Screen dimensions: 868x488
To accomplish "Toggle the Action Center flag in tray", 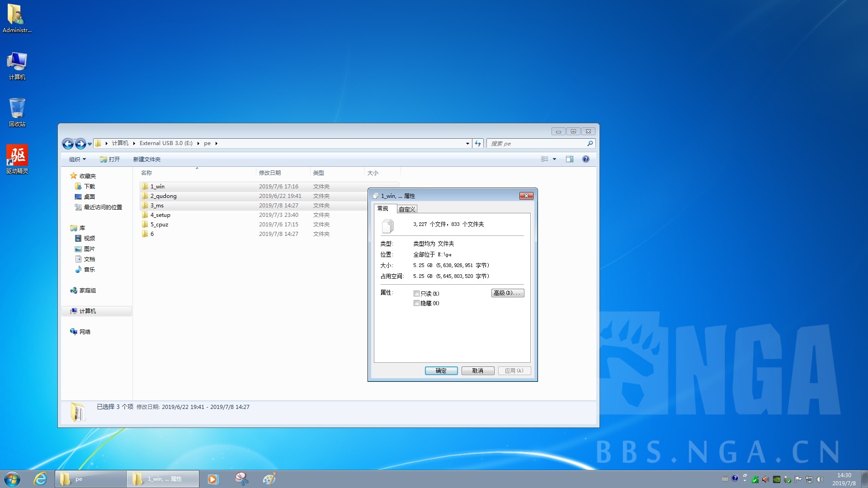I will pos(798,479).
